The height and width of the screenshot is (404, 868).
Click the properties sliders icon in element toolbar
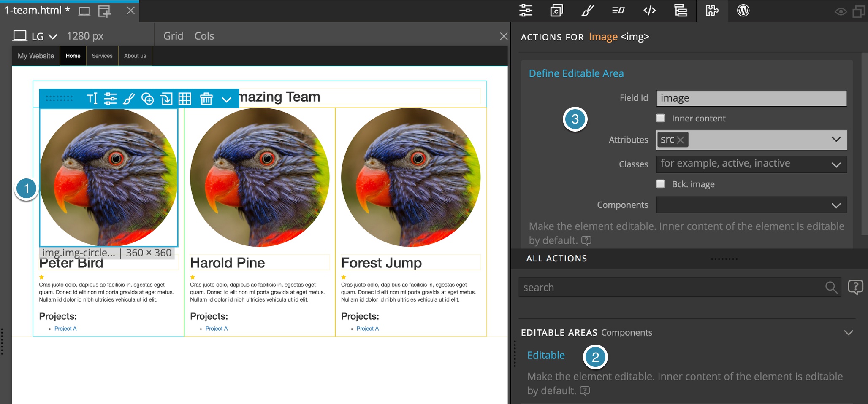click(110, 99)
